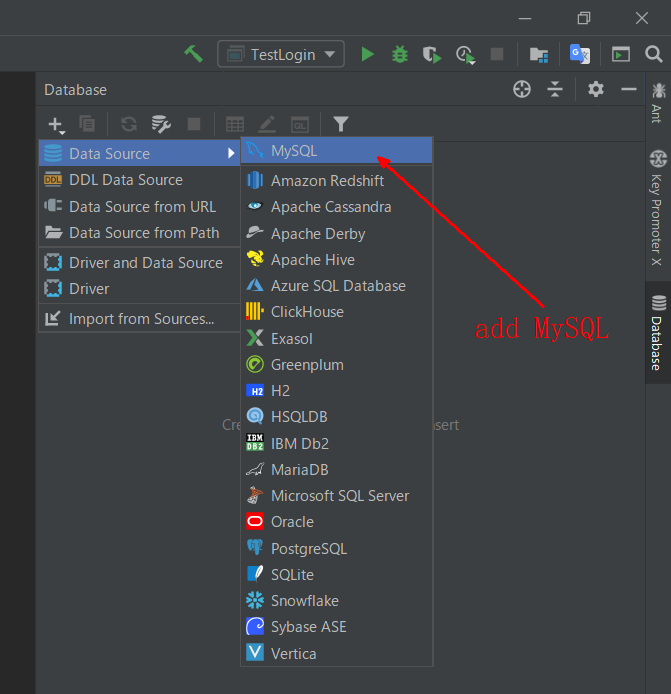Run with Coverage shield icon
Viewport: 671px width, 694px height.
432,54
